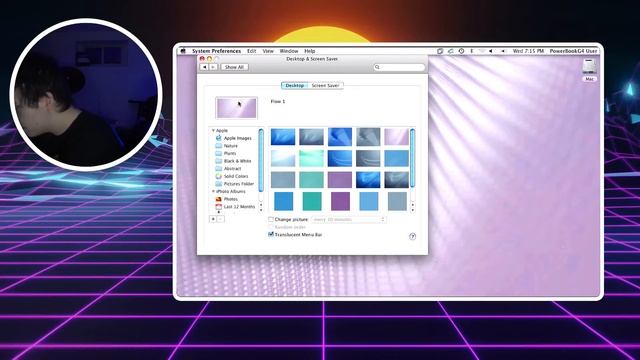
Task: Select iPhoto Photos album
Action: [231, 199]
